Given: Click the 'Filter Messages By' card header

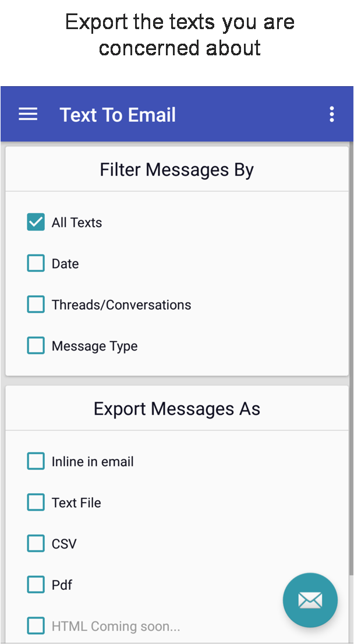Looking at the screenshot, I should click(176, 170).
